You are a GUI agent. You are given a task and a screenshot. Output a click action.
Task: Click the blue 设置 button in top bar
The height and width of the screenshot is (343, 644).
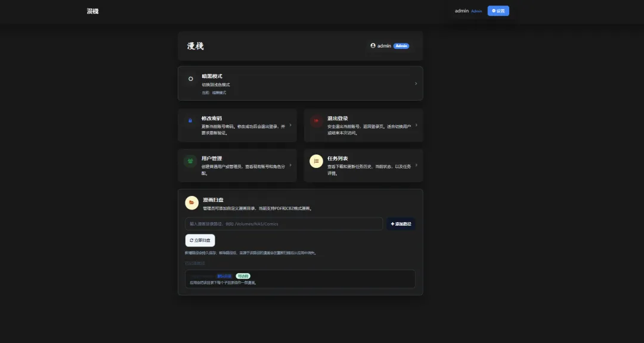(498, 11)
